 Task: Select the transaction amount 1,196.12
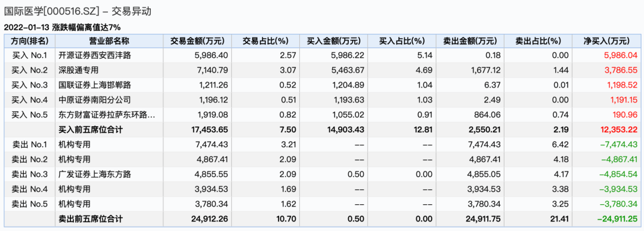point(213,100)
